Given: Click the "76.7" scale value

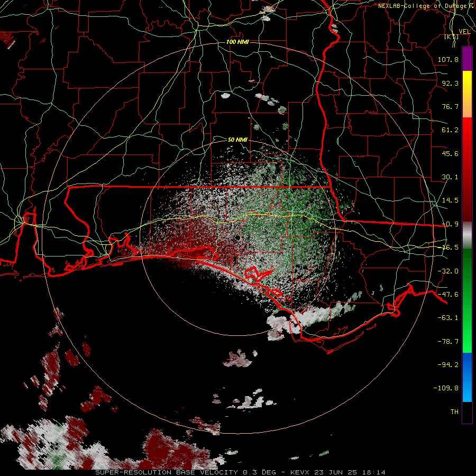Looking at the screenshot, I should click(x=450, y=106).
